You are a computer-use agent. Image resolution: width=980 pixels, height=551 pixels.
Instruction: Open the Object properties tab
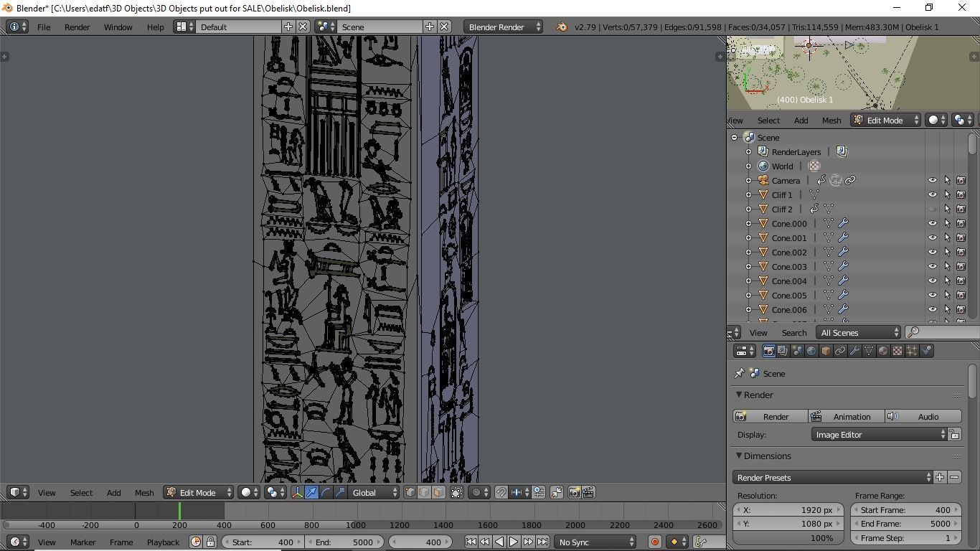tap(826, 351)
